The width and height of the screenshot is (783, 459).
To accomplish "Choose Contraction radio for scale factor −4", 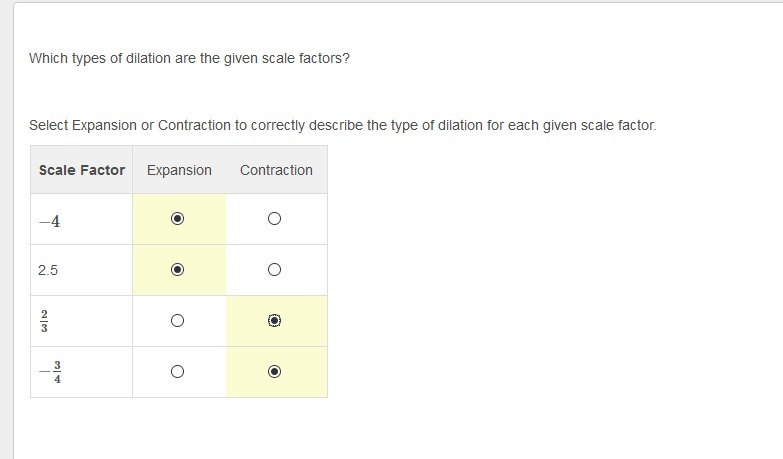I will pyautogui.click(x=275, y=219).
